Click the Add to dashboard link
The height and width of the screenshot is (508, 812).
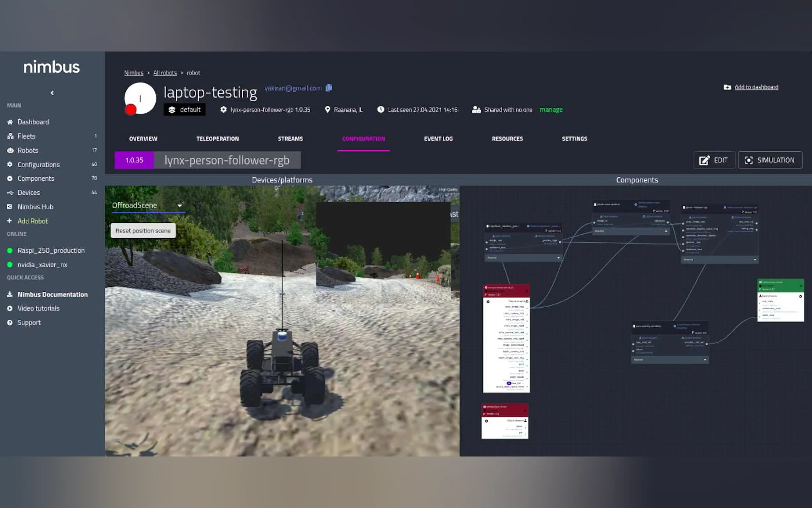756,87
